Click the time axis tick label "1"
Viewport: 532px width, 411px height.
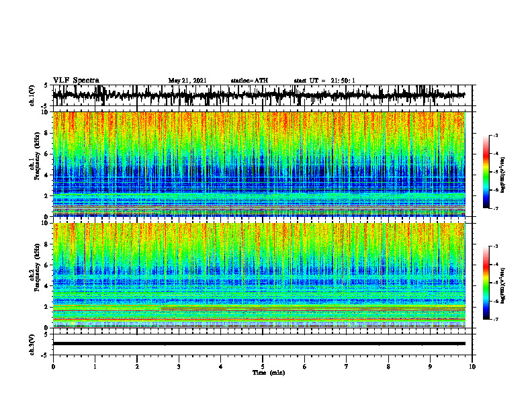[x=95, y=367]
